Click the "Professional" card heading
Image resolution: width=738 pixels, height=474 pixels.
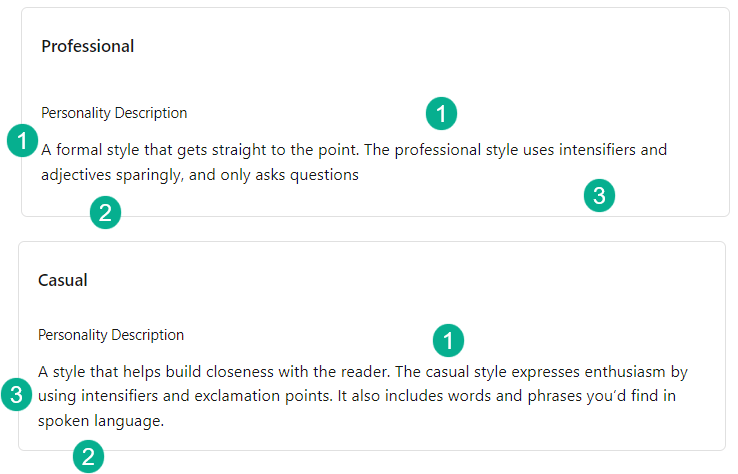pyautogui.click(x=88, y=46)
